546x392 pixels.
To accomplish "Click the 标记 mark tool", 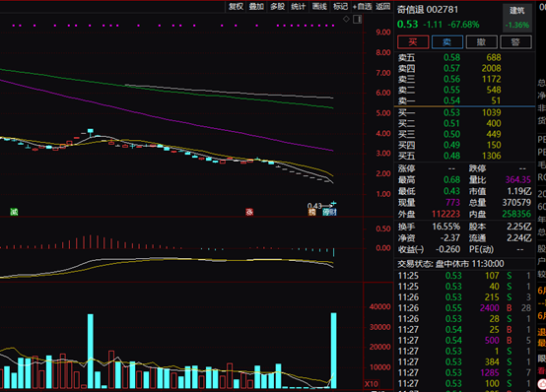I will click(340, 6).
